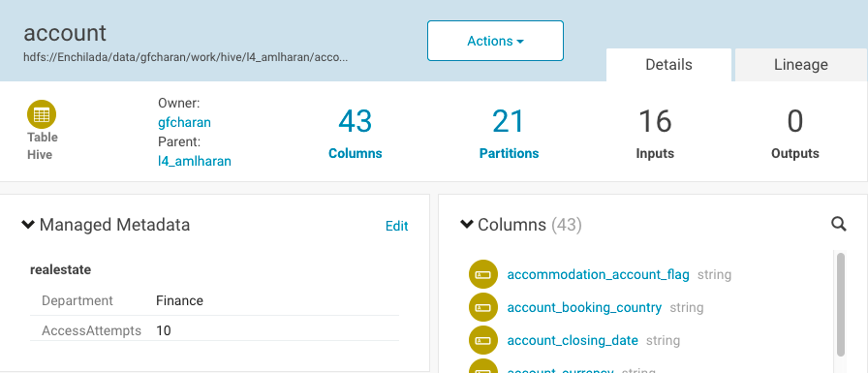Open the columns search magnifier icon
Image resolution: width=868 pixels, height=373 pixels.
coord(839,224)
